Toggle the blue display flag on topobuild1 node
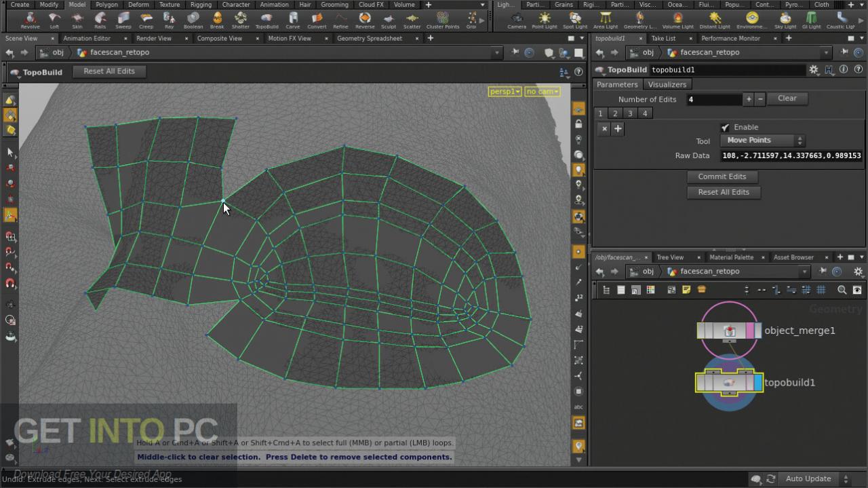This screenshot has width=868, height=488. [758, 383]
